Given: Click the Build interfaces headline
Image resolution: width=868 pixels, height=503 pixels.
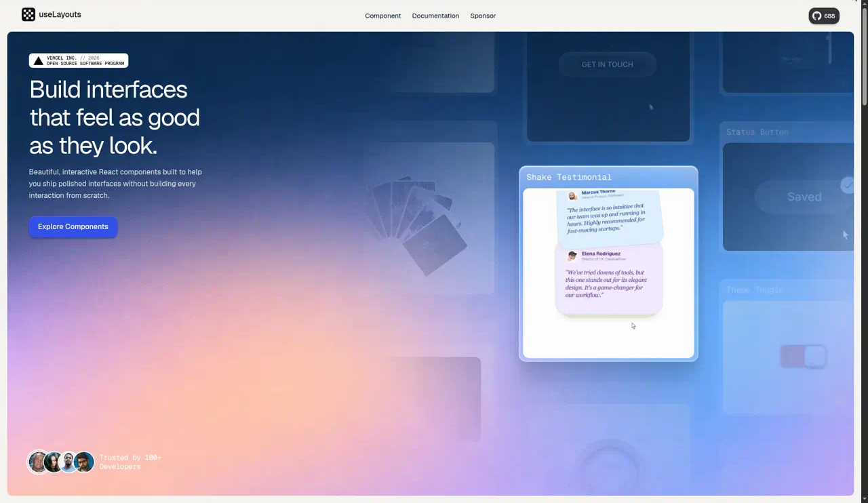Looking at the screenshot, I should pos(115,117).
